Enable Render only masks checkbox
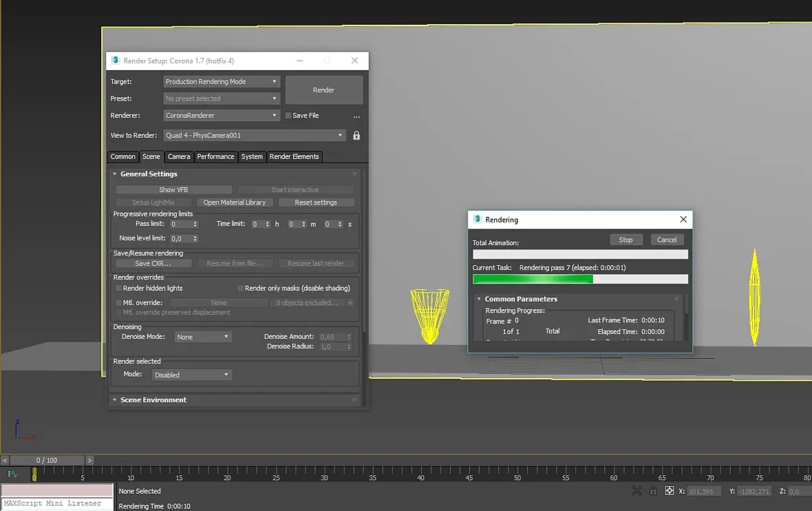 (x=240, y=288)
